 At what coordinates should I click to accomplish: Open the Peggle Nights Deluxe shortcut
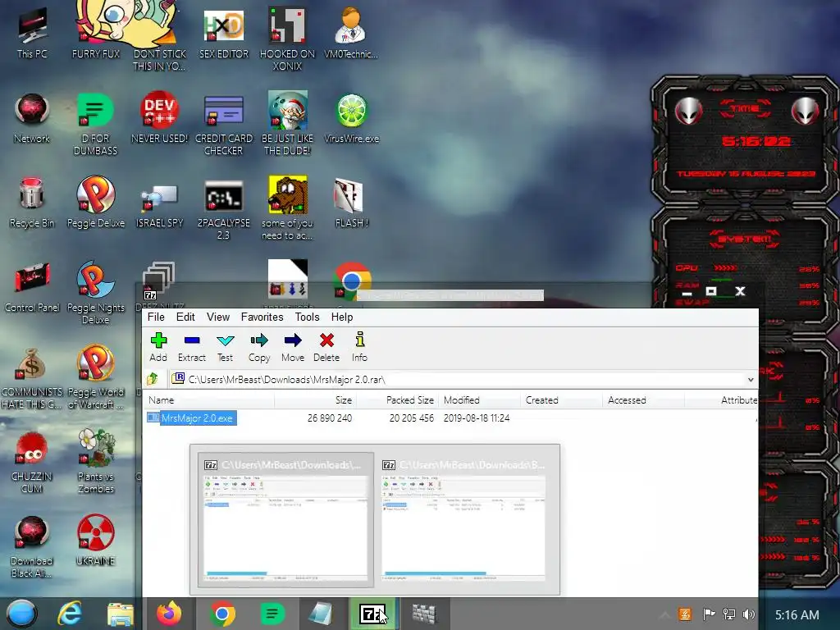96,292
